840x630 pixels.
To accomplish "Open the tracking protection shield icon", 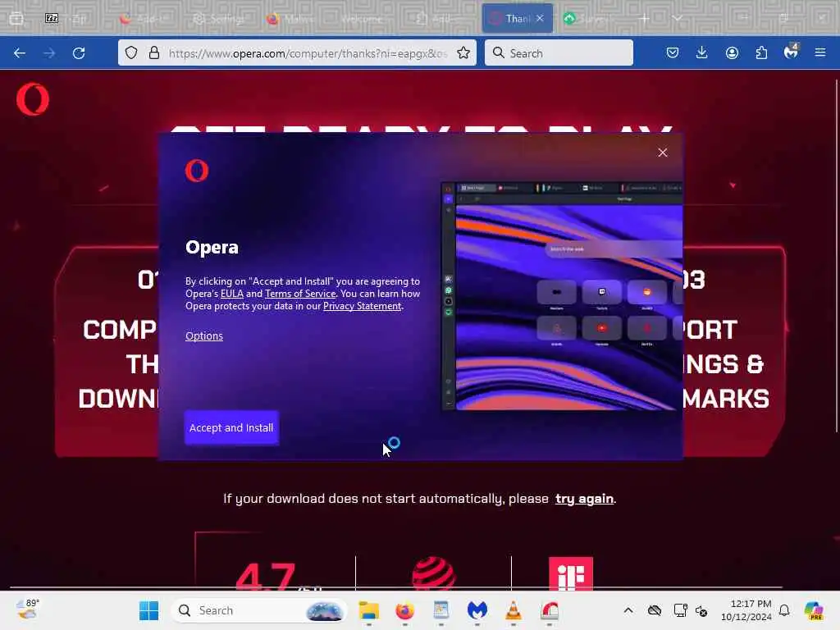I will tap(131, 52).
